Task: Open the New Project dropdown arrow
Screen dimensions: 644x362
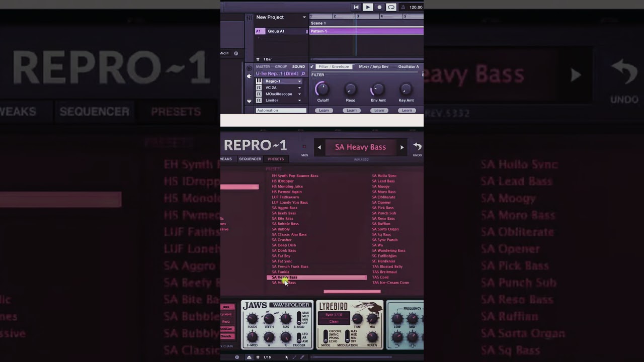Action: [x=304, y=17]
